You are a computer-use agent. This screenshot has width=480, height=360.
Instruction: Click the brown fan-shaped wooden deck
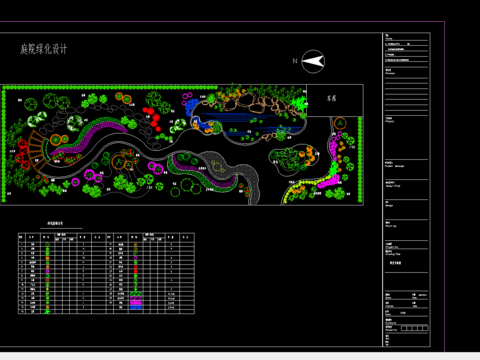point(37,151)
